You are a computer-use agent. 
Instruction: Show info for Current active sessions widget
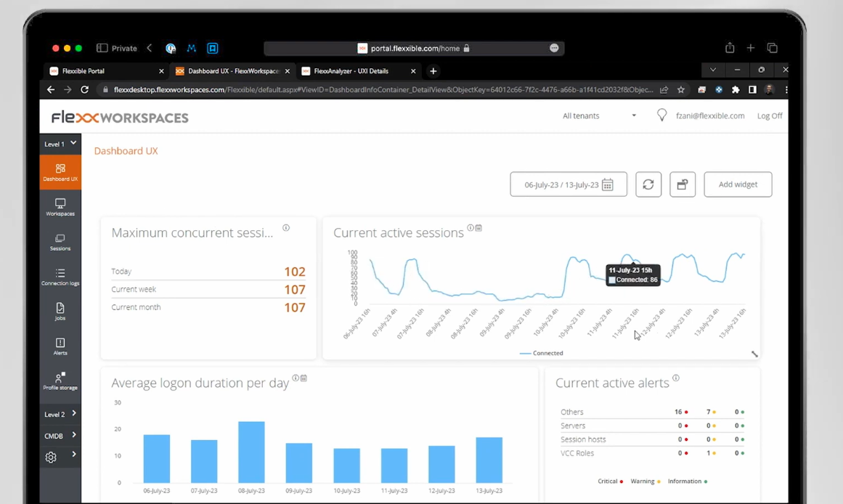(x=471, y=228)
